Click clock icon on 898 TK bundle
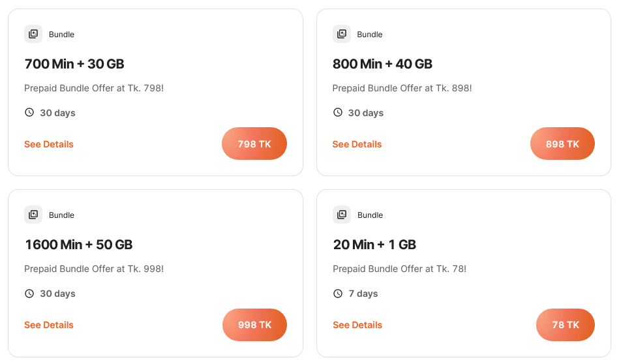 tap(337, 112)
